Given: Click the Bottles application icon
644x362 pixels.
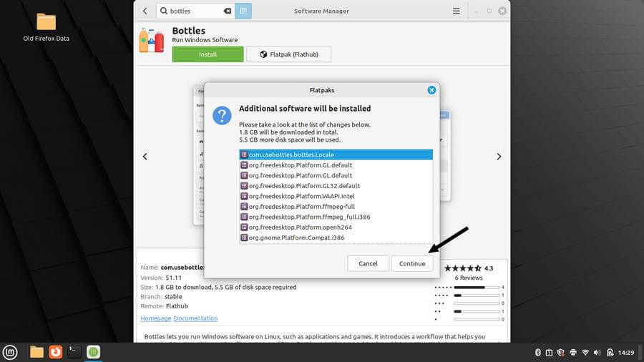Looking at the screenshot, I should click(x=151, y=40).
